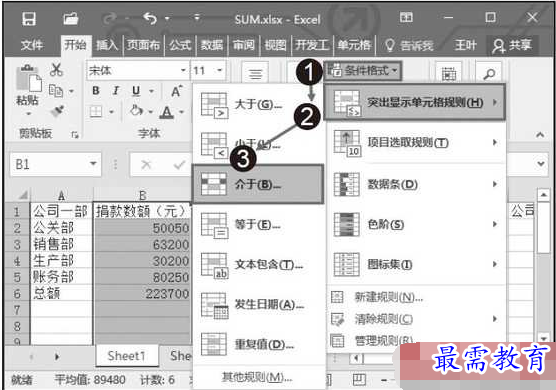Click the Cut scissors icon
This screenshot has height=390, width=556.
pos(56,70)
